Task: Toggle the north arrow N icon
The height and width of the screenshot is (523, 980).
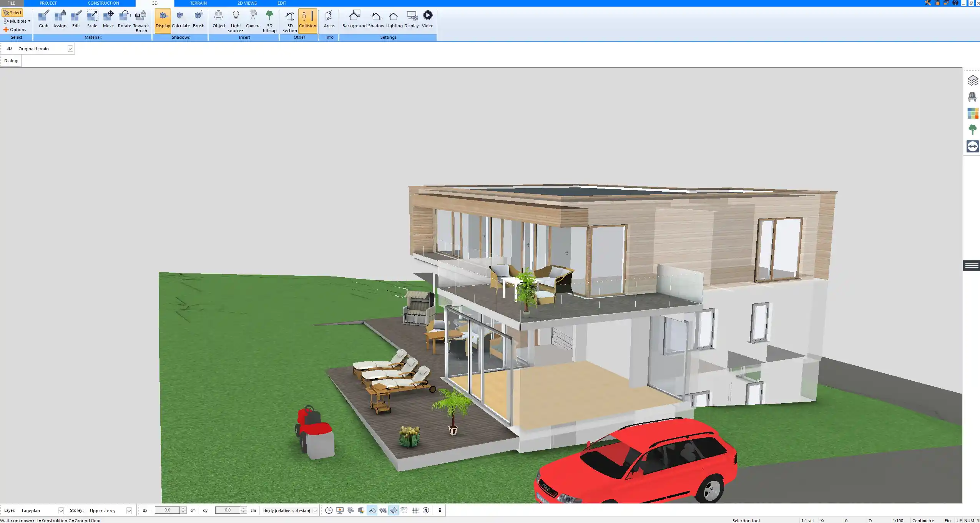Action: [x=426, y=510]
